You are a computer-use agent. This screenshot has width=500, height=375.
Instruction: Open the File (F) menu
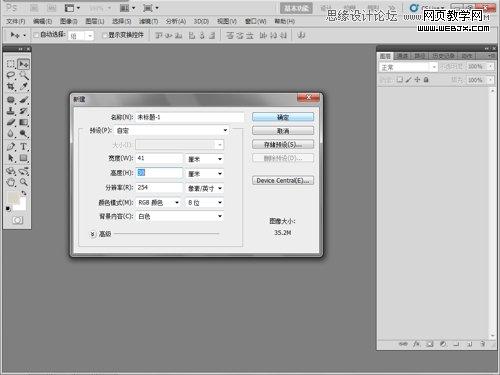16,21
